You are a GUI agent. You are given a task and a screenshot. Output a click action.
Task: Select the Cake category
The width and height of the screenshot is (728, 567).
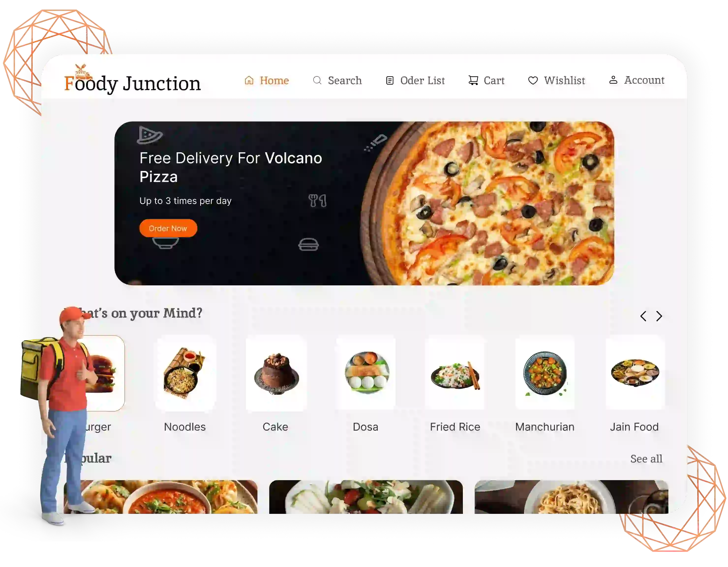tap(276, 384)
